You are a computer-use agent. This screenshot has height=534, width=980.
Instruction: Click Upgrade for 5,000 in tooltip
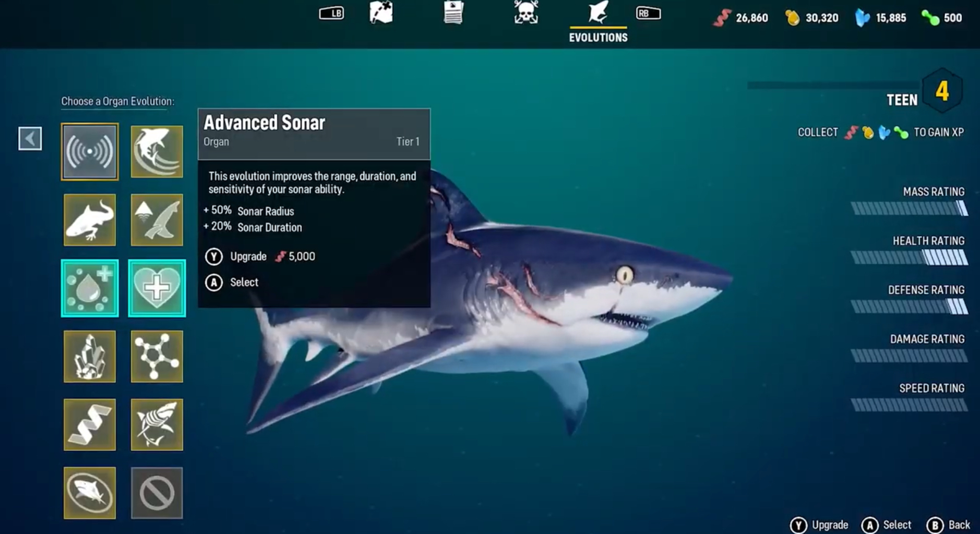point(260,256)
